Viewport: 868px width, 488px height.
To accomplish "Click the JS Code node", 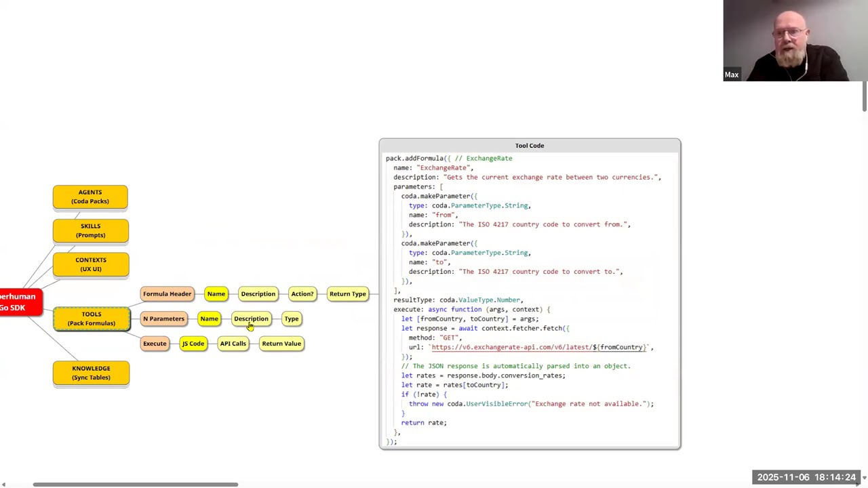I will [193, 344].
